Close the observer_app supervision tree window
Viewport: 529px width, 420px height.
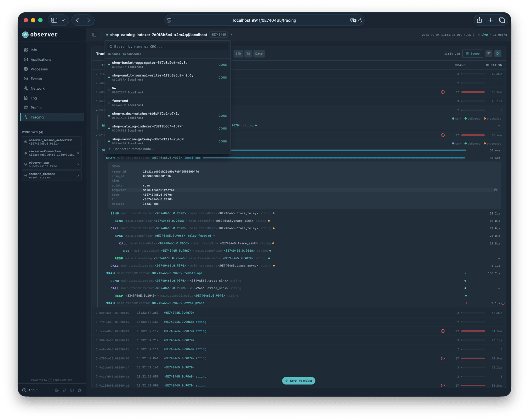point(78,164)
